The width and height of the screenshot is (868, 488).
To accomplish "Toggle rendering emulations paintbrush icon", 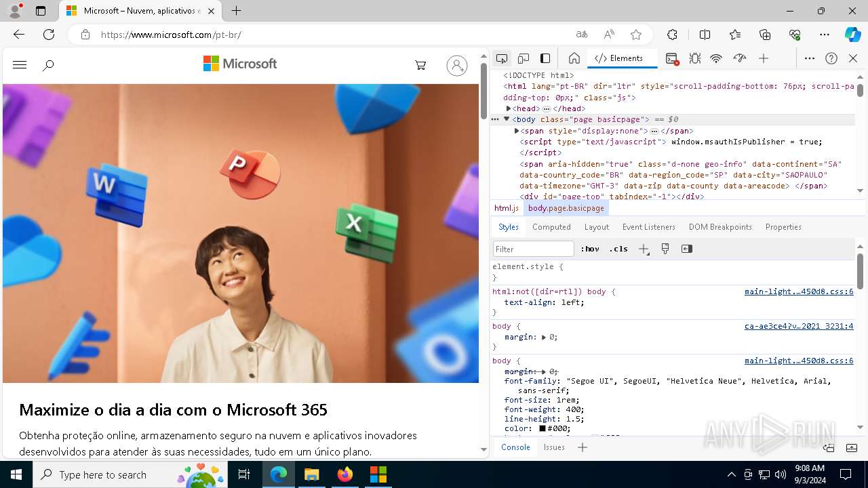I will click(665, 249).
